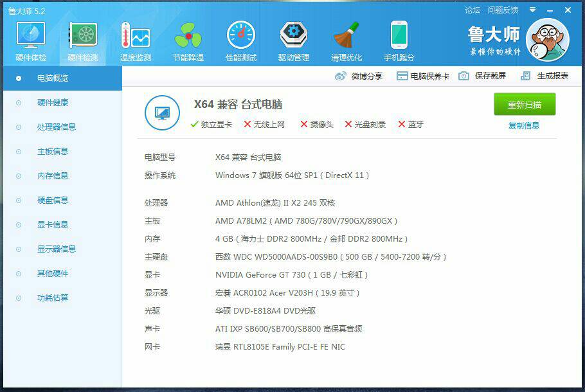The image size is (585, 392).
Task: Click the 光盘刻录 status indicator
Action: coord(365,124)
